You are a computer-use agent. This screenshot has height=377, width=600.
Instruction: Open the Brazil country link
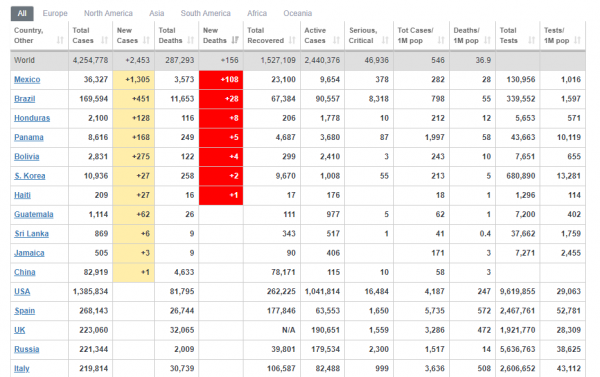[24, 99]
